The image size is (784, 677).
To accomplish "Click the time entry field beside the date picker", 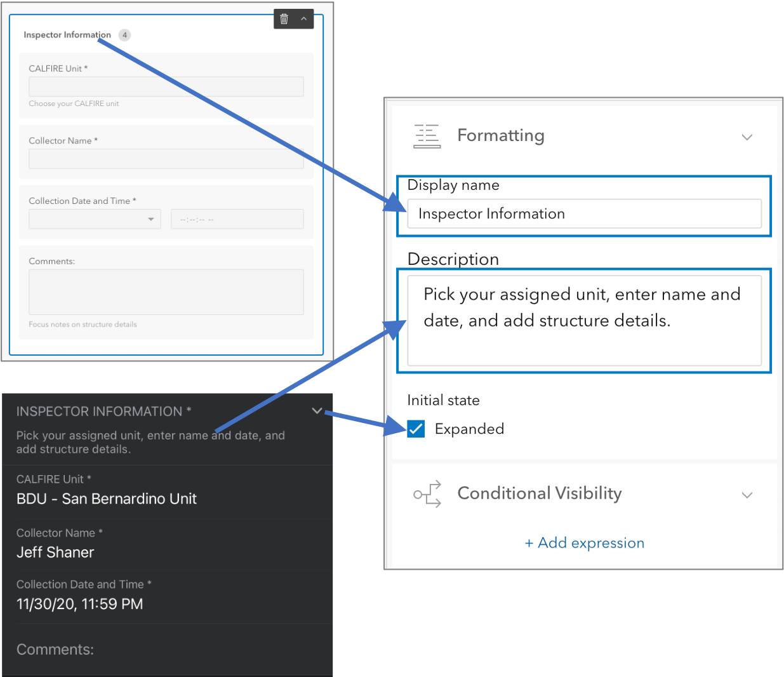I will tap(237, 218).
